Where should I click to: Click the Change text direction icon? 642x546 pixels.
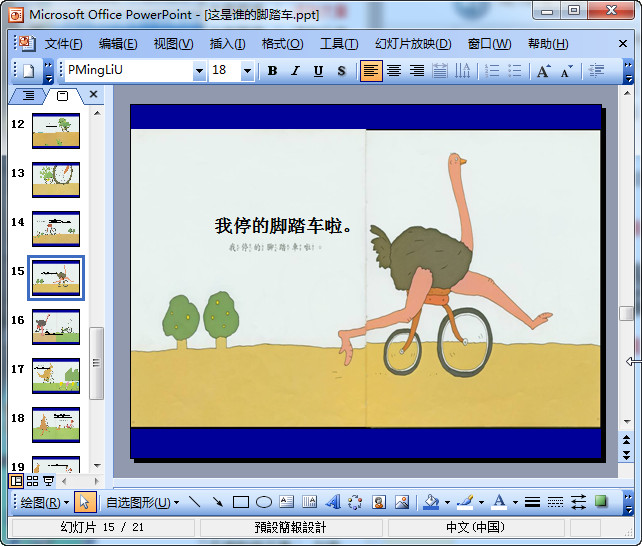click(x=463, y=71)
